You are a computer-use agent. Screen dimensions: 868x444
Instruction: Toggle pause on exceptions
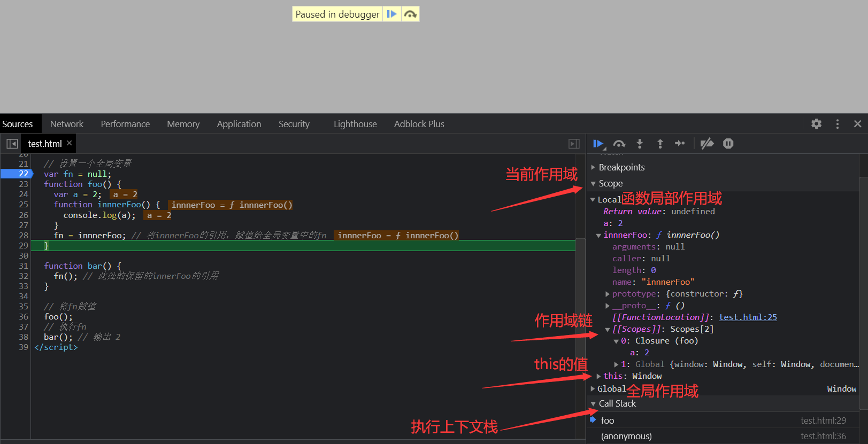click(x=728, y=144)
